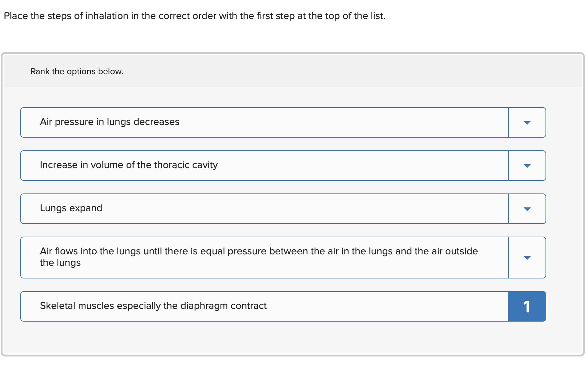Expand rank selector for the thoracic cavity volume step
Viewport: 588px width, 366px height.
click(x=527, y=166)
